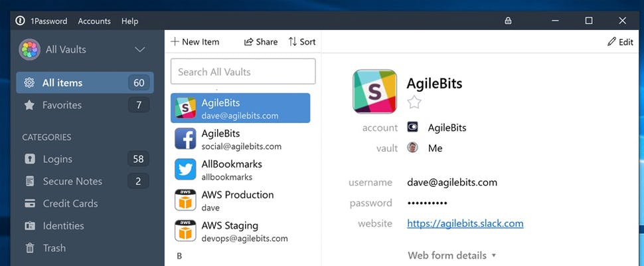Click the Favorites star icon in sidebar

[29, 105]
